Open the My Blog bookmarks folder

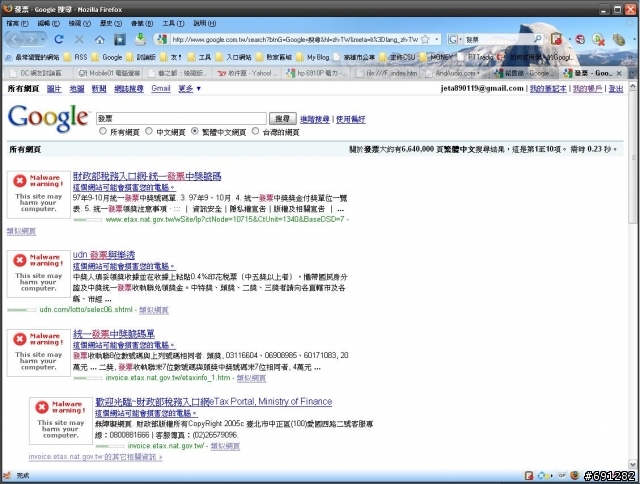tap(312, 57)
